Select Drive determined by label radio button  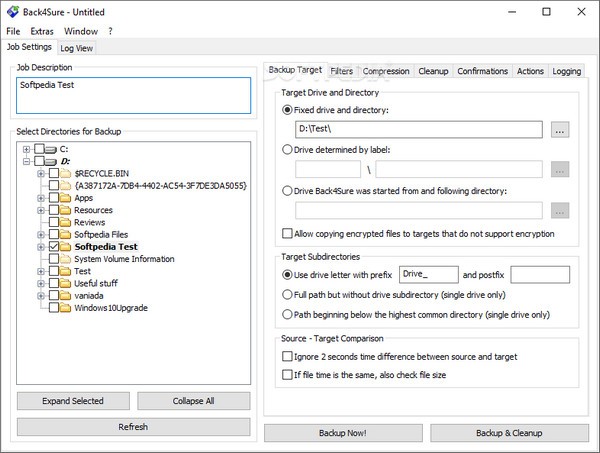tap(288, 149)
